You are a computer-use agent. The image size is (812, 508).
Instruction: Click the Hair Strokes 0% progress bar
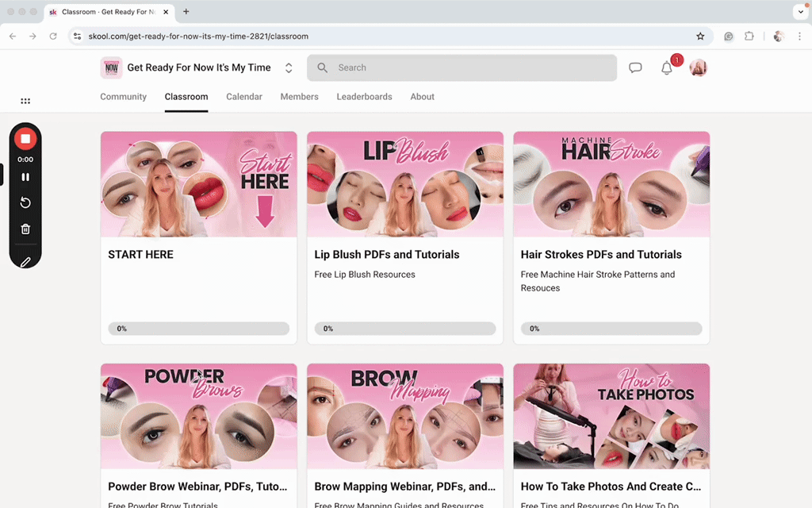(611, 329)
